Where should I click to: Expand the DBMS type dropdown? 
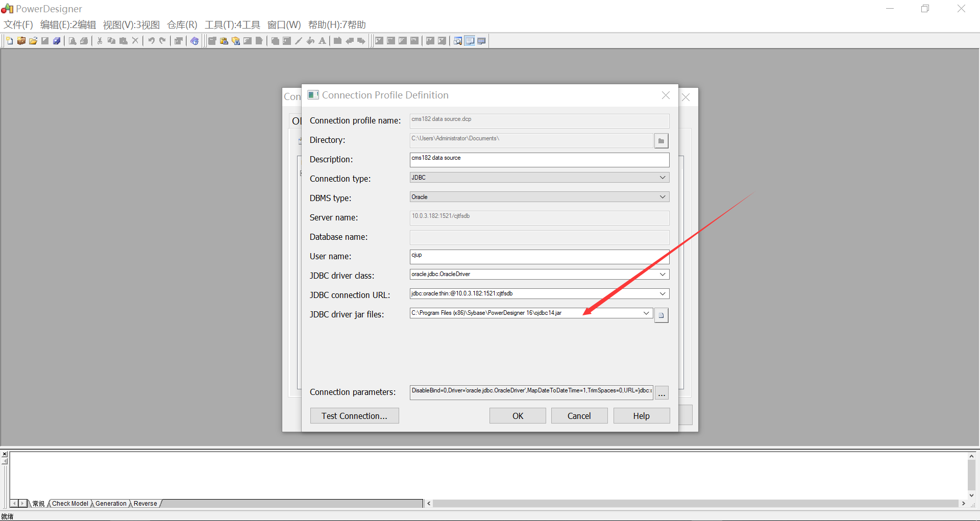663,197
